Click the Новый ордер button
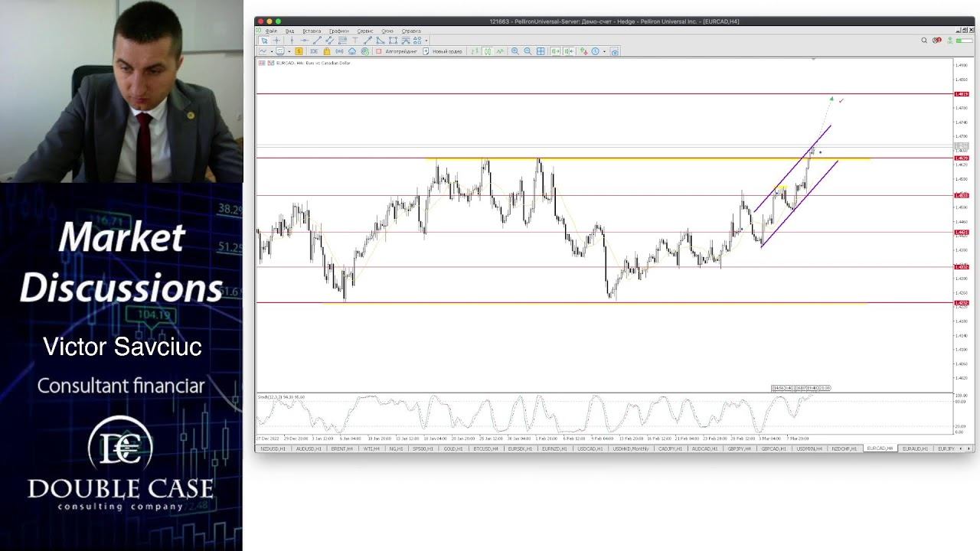The height and width of the screenshot is (551, 980). coord(443,51)
